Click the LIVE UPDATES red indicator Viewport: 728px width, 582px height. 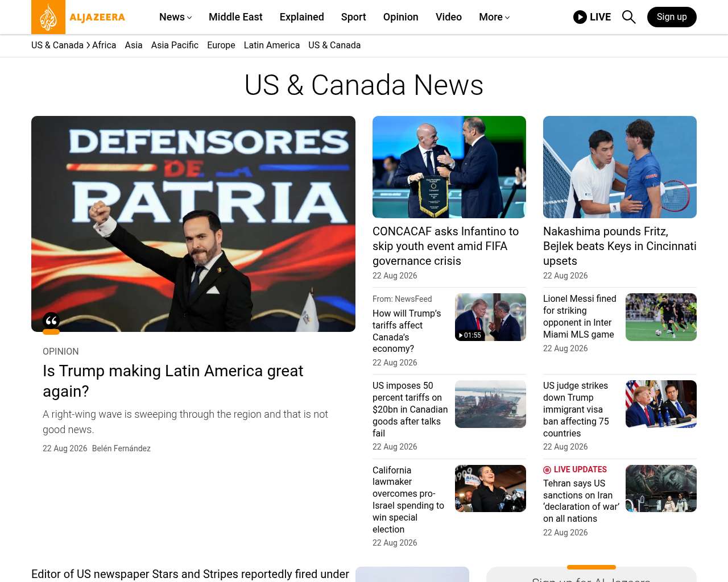547,469
